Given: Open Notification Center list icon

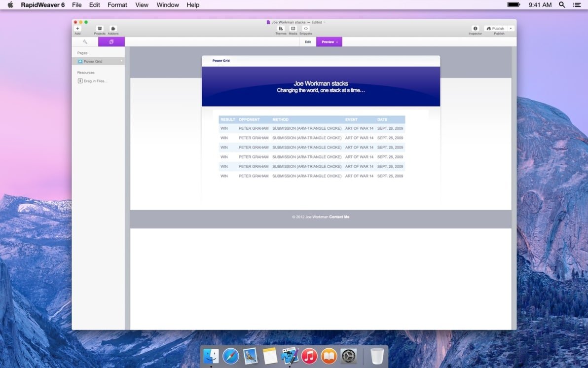Looking at the screenshot, I should click(577, 5).
